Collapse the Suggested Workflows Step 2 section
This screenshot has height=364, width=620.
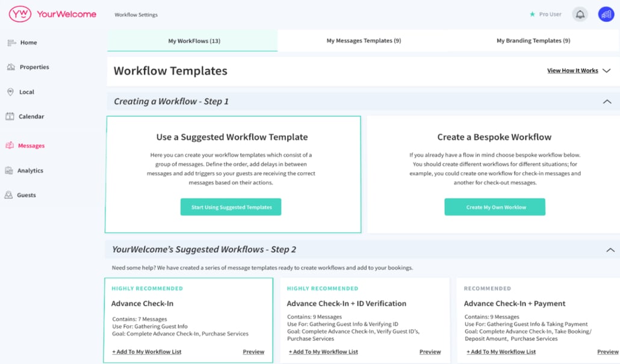pyautogui.click(x=610, y=250)
